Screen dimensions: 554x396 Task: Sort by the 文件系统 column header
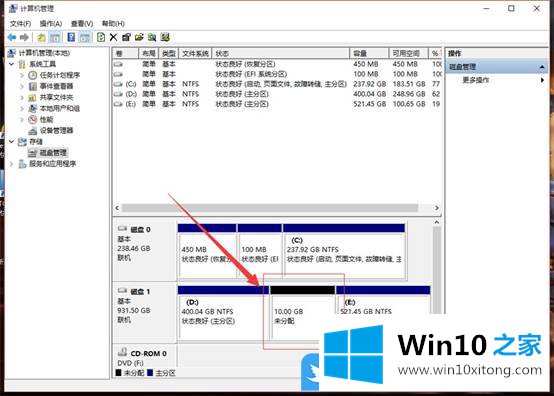tap(195, 53)
